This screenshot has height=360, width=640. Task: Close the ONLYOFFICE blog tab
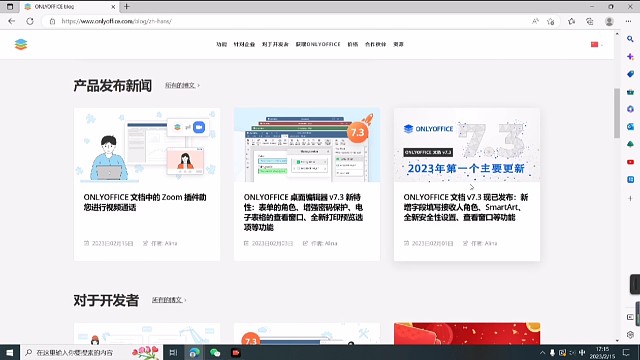pos(113,7)
